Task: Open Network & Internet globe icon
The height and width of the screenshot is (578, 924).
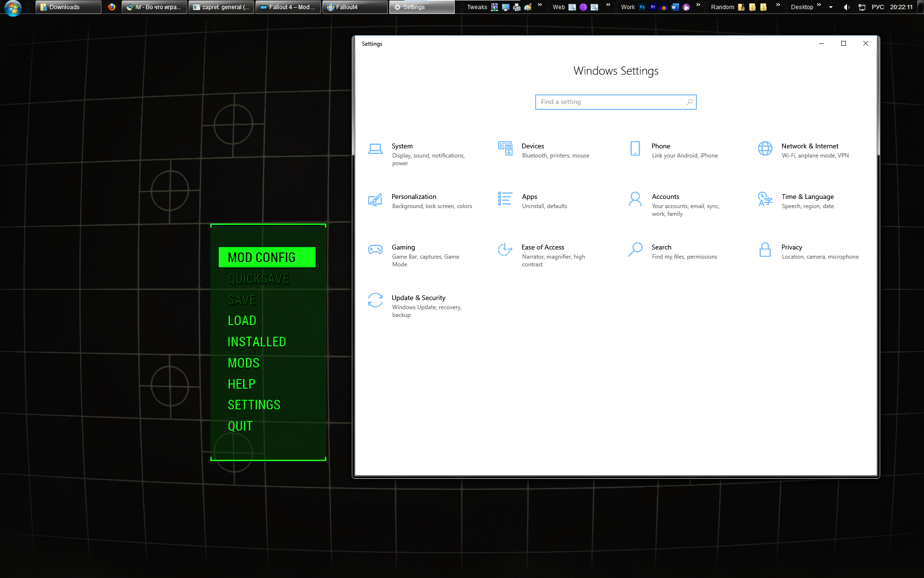Action: (765, 148)
